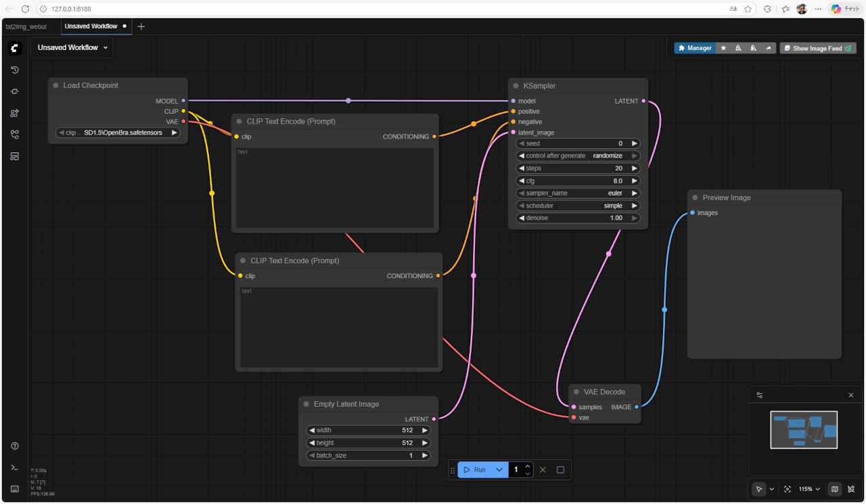This screenshot has width=866, height=504.
Task: Click the fit view icon beside zoom percentage
Action: tap(788, 489)
